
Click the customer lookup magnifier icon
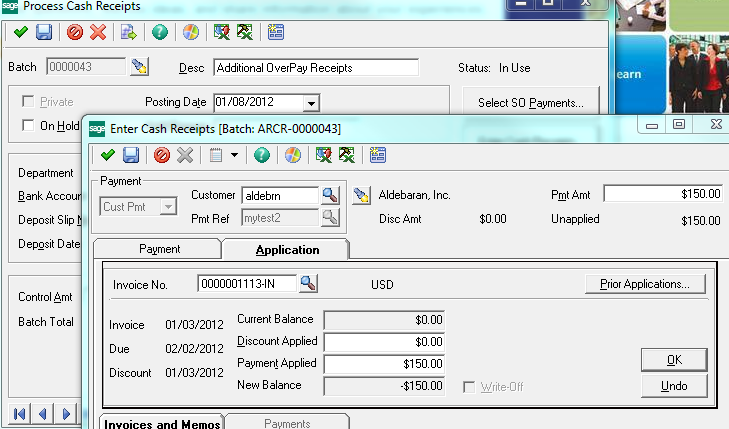tap(329, 195)
